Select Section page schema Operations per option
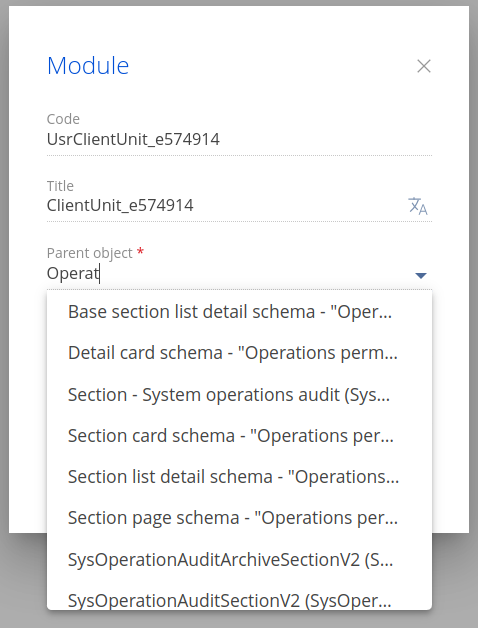This screenshot has height=628, width=478. 239,518
